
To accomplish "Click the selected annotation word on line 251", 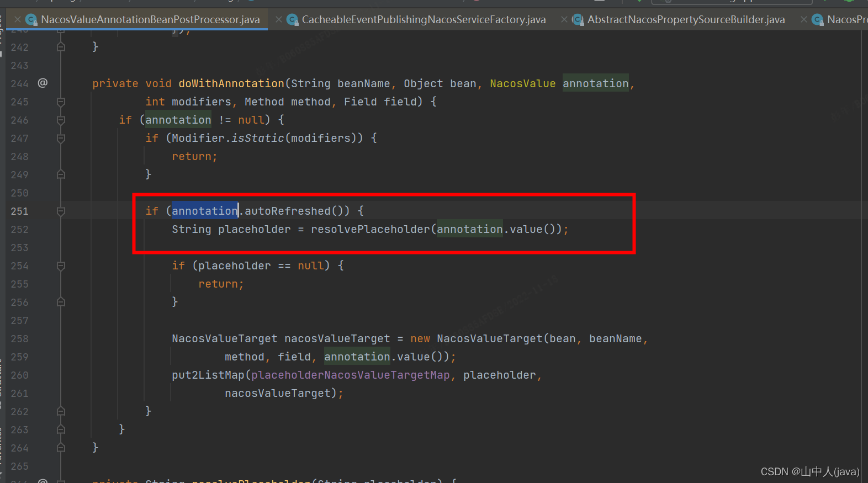I will coord(205,211).
